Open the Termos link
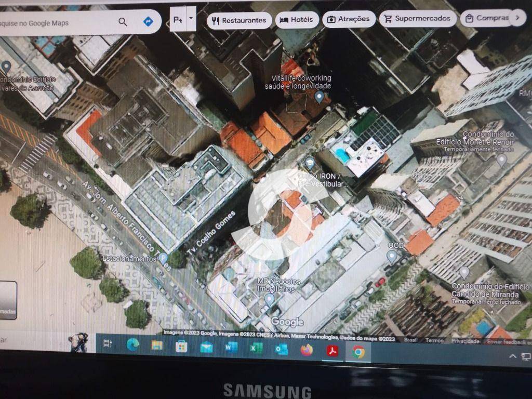 pos(434,340)
